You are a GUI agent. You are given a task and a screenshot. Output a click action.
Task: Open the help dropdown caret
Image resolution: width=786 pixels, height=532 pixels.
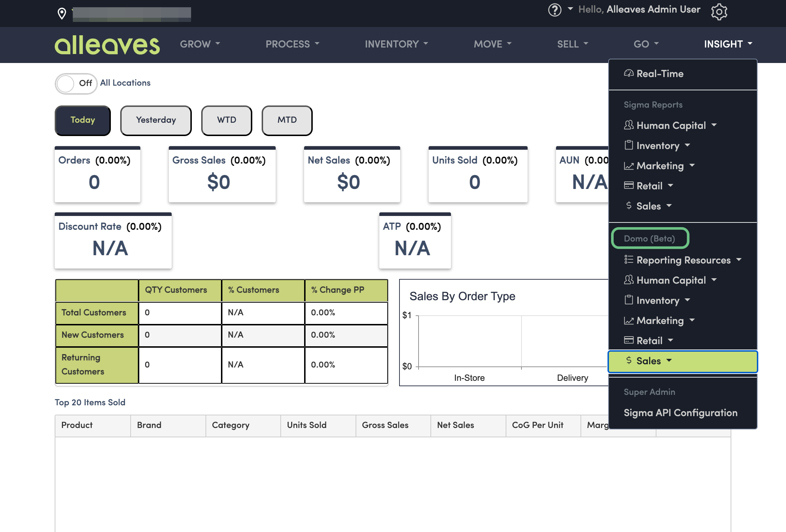coord(570,9)
